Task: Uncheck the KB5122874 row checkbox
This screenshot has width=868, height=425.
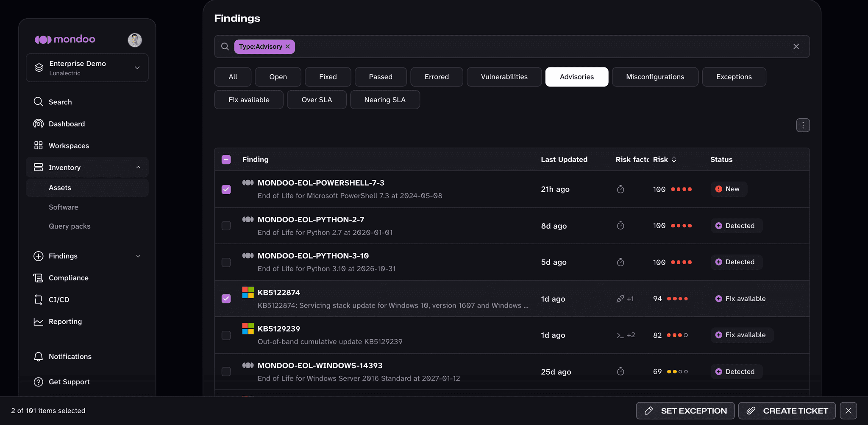Action: pos(226,299)
